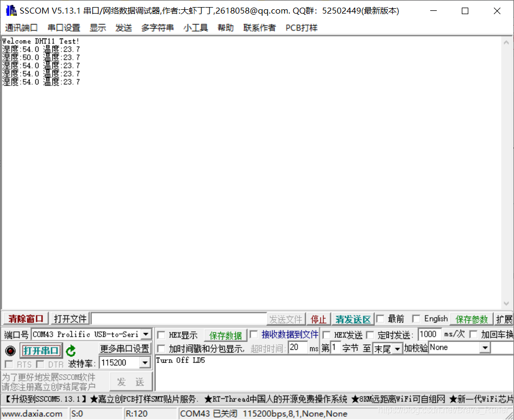The height and width of the screenshot is (420, 514).
Task: Click the 20 ms timeout input field
Action: [x=298, y=348]
